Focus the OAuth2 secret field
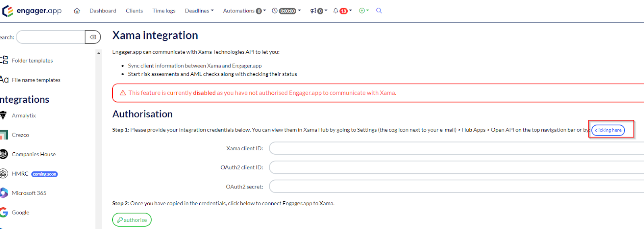Viewport: 644px width, 229px height. [x=456, y=186]
